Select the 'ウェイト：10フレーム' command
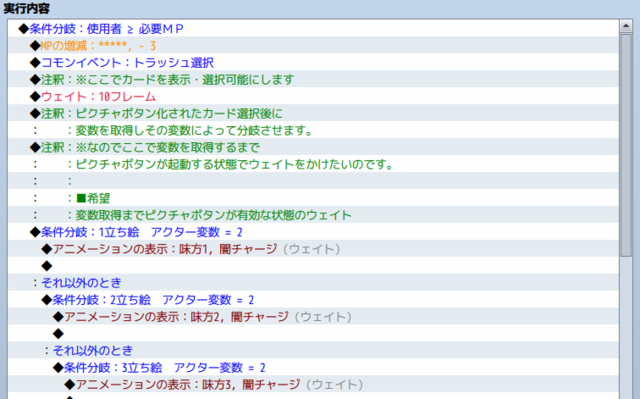 tap(313, 96)
